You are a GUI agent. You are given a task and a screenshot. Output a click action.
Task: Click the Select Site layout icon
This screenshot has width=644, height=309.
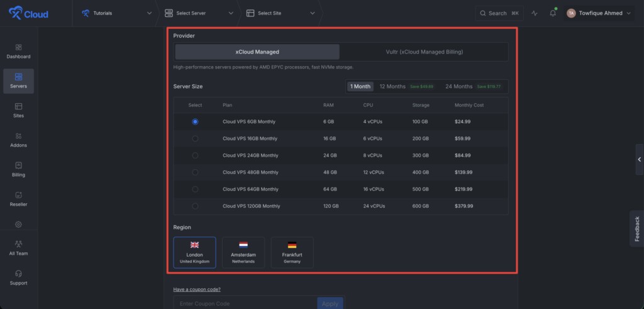click(x=250, y=13)
